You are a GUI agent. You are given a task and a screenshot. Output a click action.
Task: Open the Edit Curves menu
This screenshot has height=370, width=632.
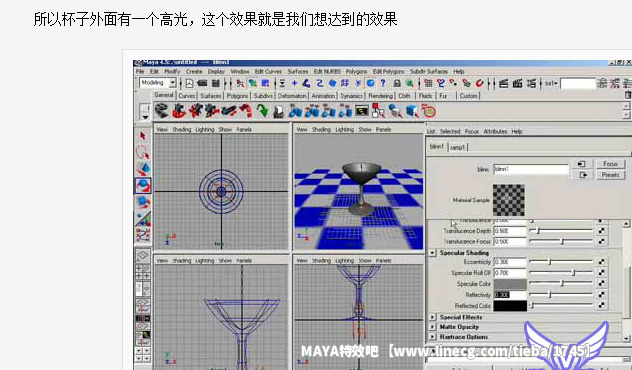click(x=268, y=71)
